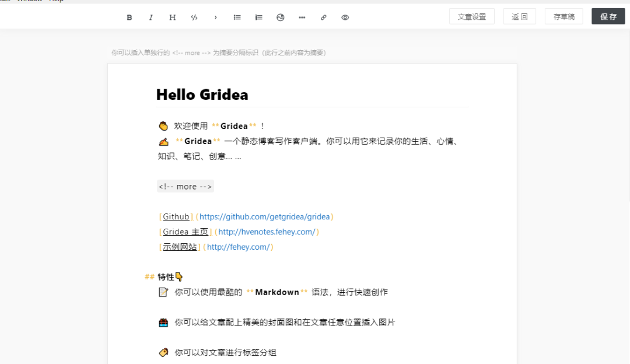Toggle the preview eye icon
This screenshot has height=364, width=630.
345,17
